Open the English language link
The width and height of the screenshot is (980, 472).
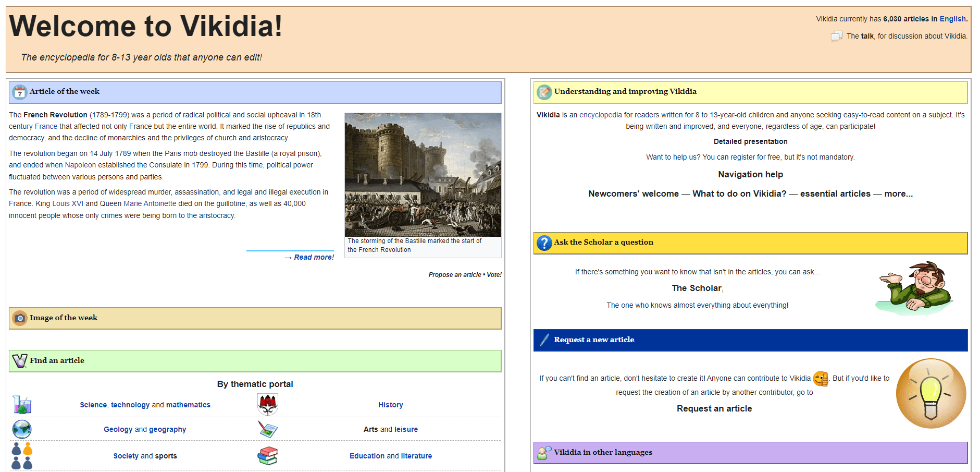pos(952,19)
